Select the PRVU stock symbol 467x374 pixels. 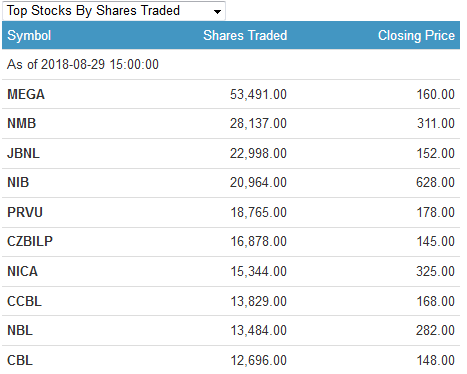(x=25, y=212)
